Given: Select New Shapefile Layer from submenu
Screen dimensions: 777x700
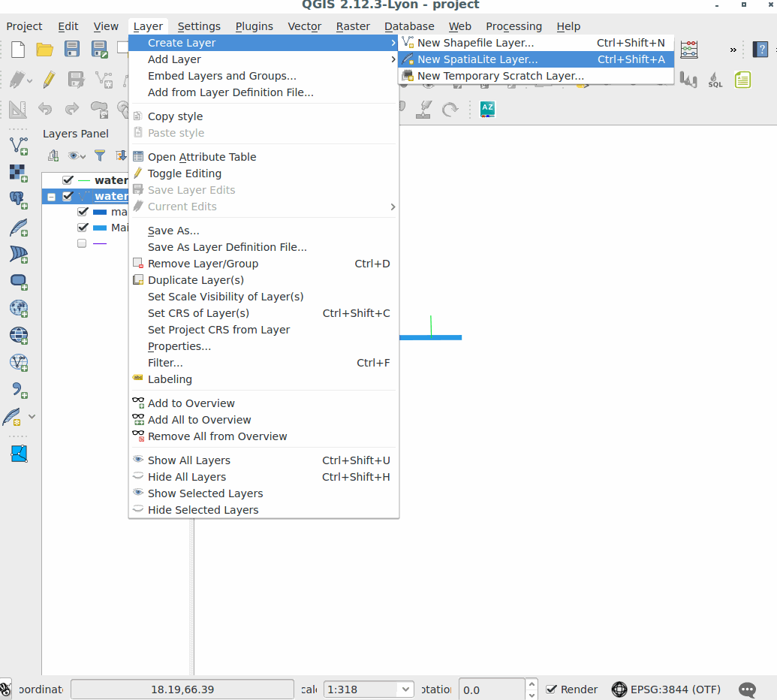Looking at the screenshot, I should point(536,43).
